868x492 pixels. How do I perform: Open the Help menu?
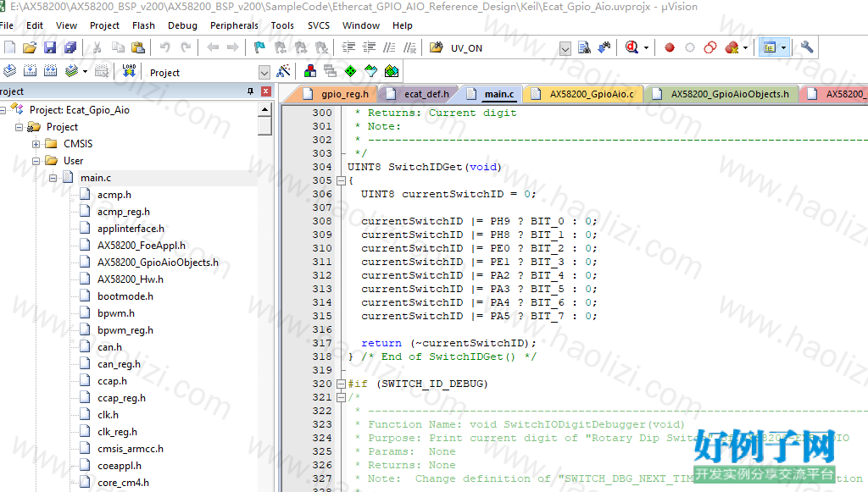pyautogui.click(x=403, y=25)
